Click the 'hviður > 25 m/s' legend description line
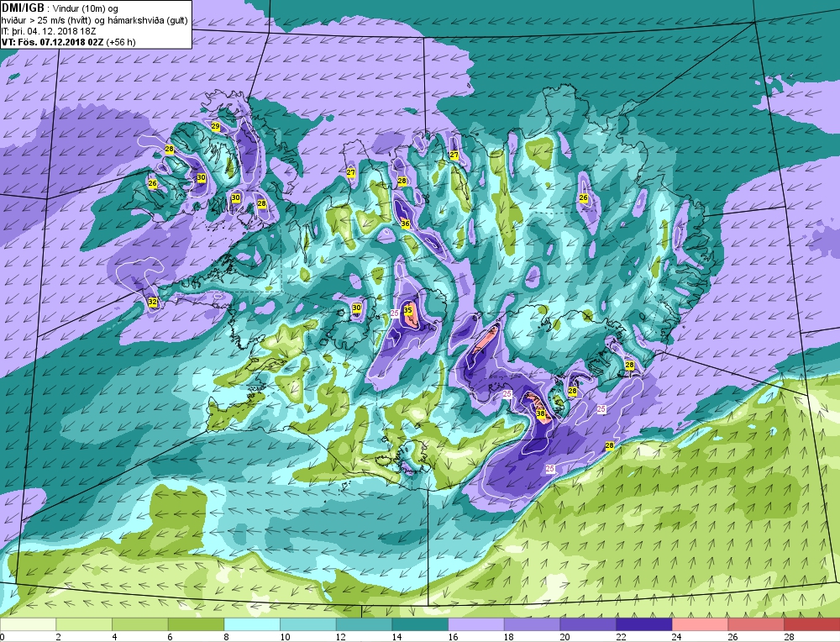The image size is (840, 642). [x=95, y=20]
